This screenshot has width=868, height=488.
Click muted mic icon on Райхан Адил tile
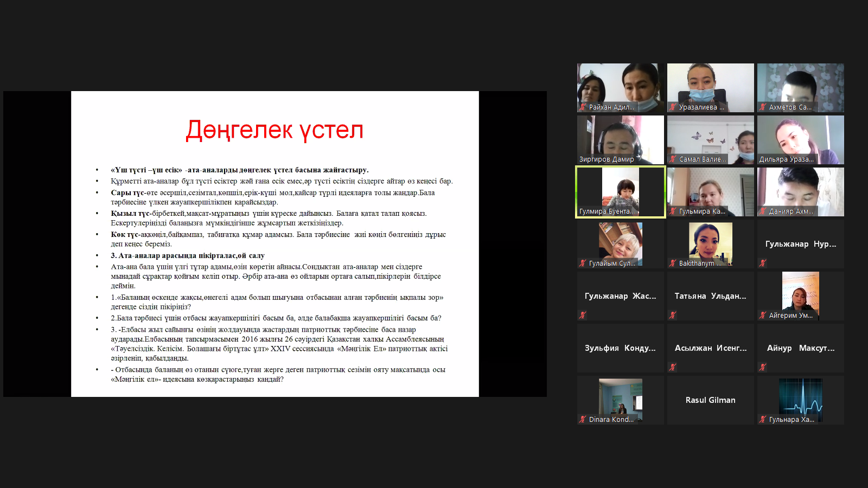coord(583,107)
